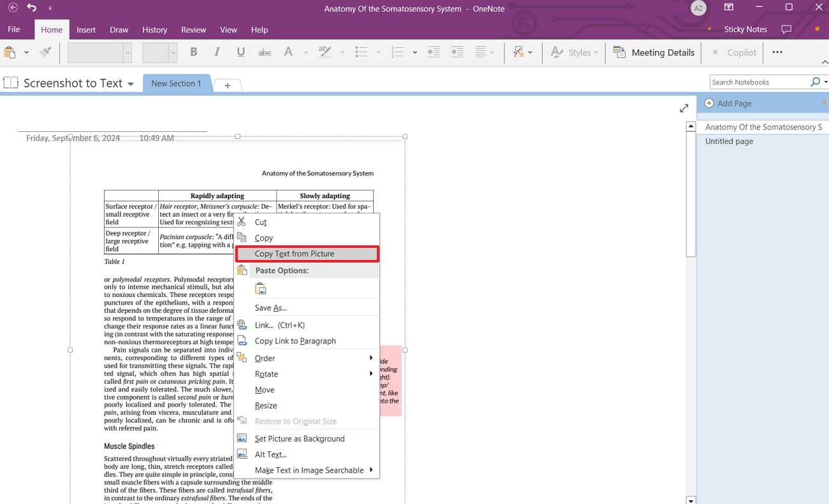
Task: Click the paragraph alignment icon
Action: click(x=481, y=52)
